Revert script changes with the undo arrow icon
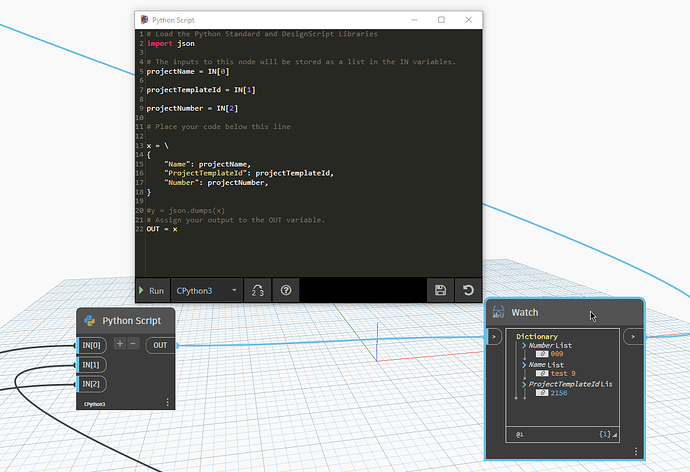 467,291
